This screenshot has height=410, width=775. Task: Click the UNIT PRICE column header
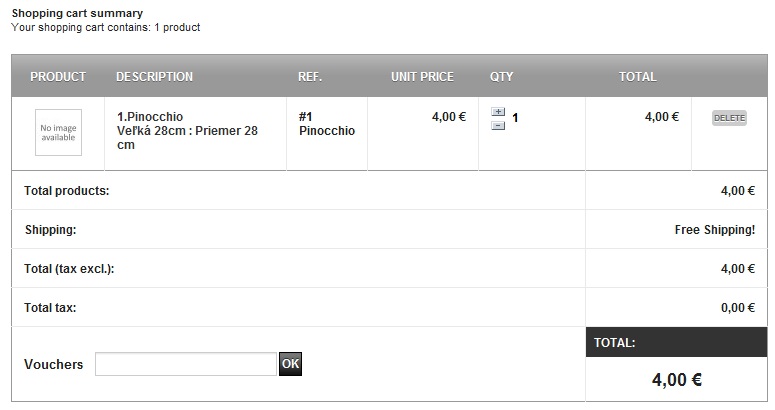coord(422,76)
